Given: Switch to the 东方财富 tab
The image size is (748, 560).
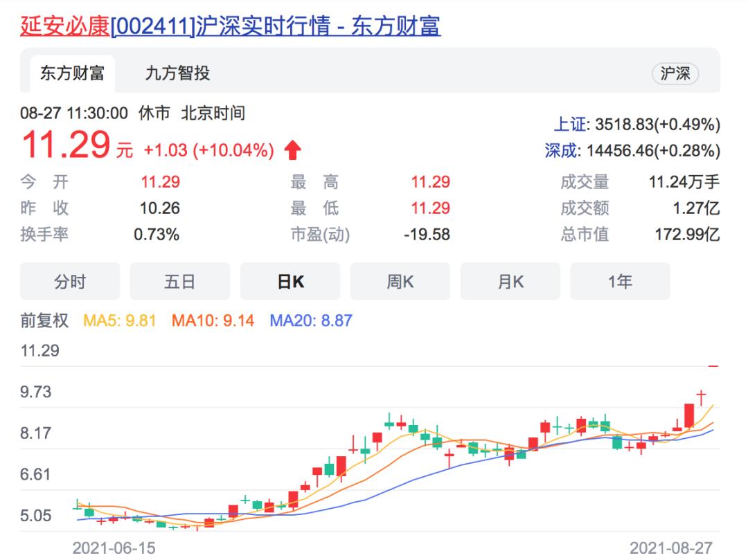Looking at the screenshot, I should click(x=71, y=73).
